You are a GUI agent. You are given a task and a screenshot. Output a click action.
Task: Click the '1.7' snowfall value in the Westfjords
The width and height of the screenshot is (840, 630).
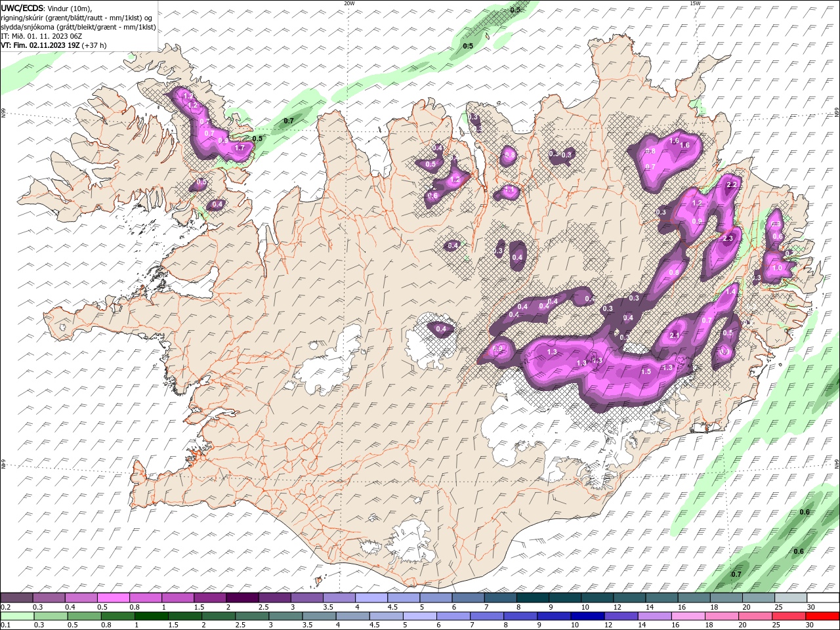point(240,148)
